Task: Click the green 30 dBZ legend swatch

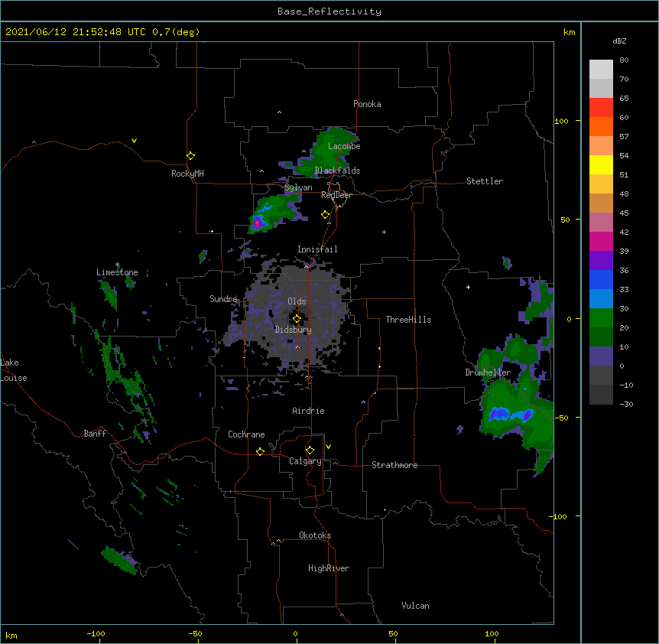Action: pyautogui.click(x=601, y=318)
